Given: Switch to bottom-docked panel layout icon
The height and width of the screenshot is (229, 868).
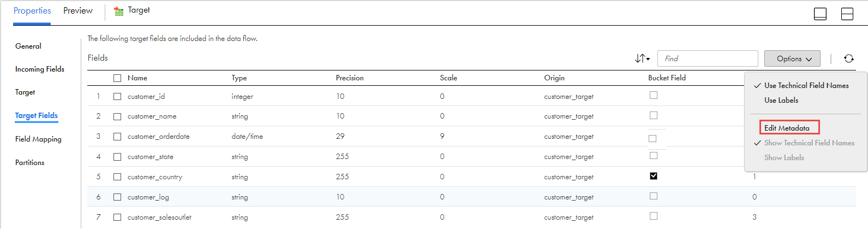Looking at the screenshot, I should point(820,14).
